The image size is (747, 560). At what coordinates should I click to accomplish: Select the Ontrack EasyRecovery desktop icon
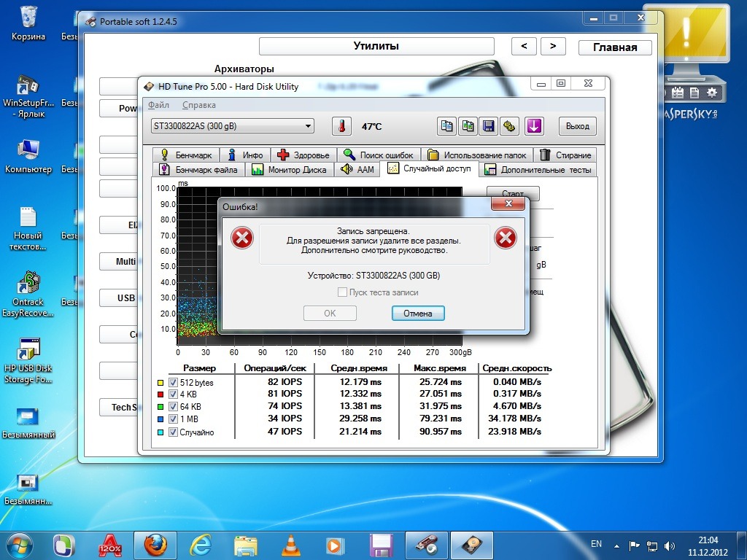[28, 295]
